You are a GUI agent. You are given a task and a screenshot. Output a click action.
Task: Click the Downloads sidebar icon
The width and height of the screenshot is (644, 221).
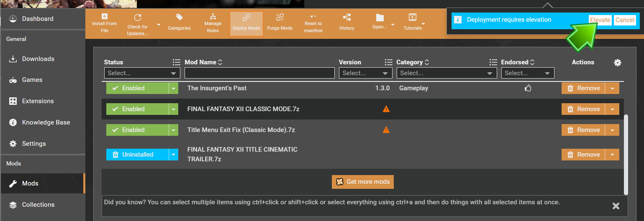13,59
